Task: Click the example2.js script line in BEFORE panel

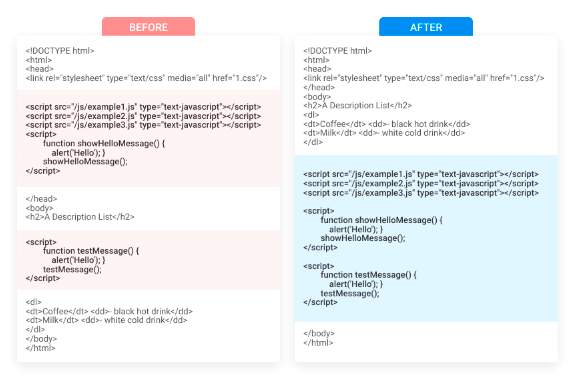Action: [143, 116]
